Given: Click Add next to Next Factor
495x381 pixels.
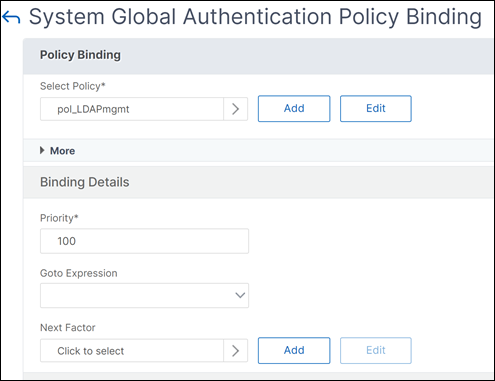Looking at the screenshot, I should [294, 350].
